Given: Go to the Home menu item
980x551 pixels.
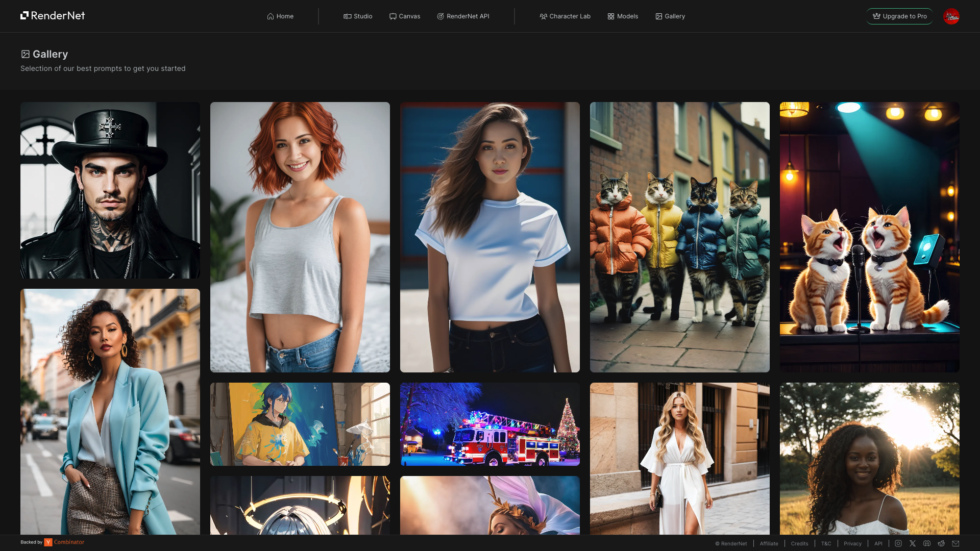Looking at the screenshot, I should point(280,16).
